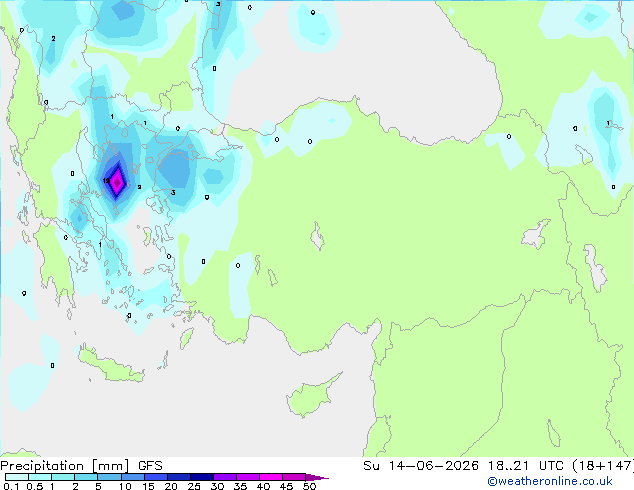Click the legend label '50'
The height and width of the screenshot is (490, 634).
[310, 486]
